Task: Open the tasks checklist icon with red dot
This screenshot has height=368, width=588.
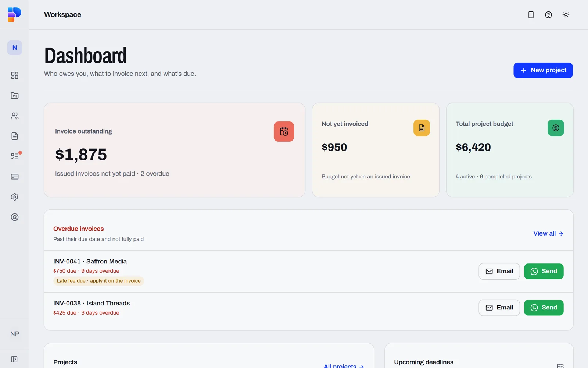Action: click(15, 156)
